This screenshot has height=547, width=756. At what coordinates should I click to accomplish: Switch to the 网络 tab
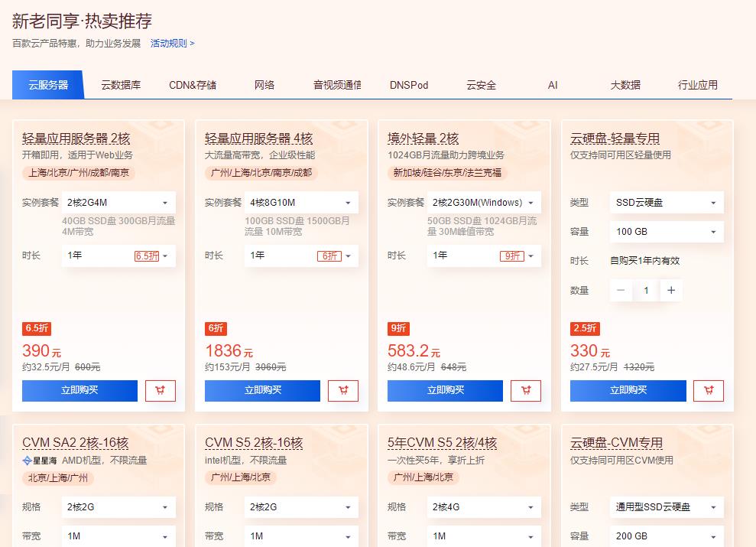264,85
